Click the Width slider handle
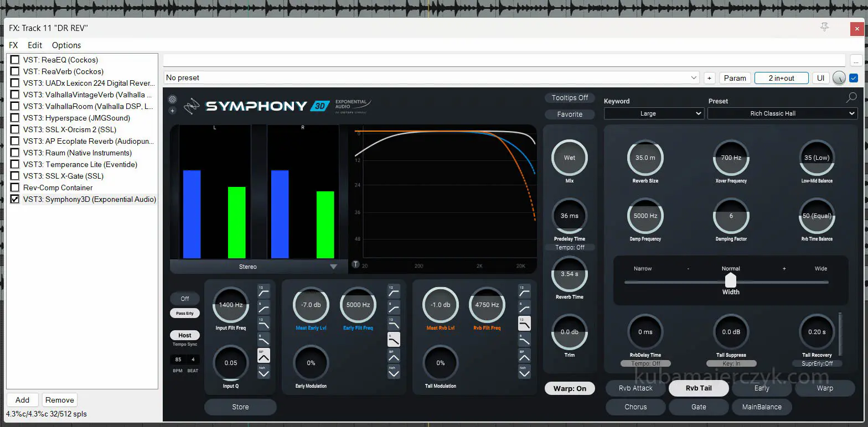Viewport: 868px width, 427px height. click(731, 280)
